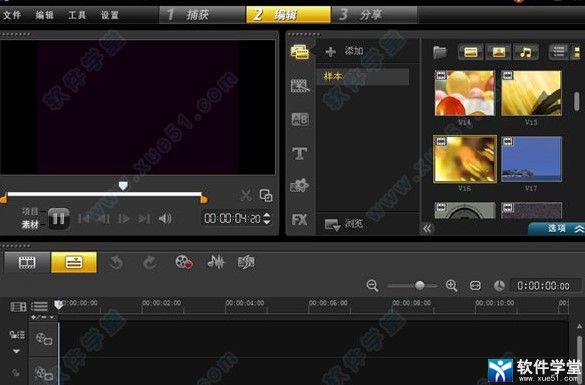The width and height of the screenshot is (585, 385).
Task: Enlarge the preview window icon
Action: pyautogui.click(x=266, y=195)
